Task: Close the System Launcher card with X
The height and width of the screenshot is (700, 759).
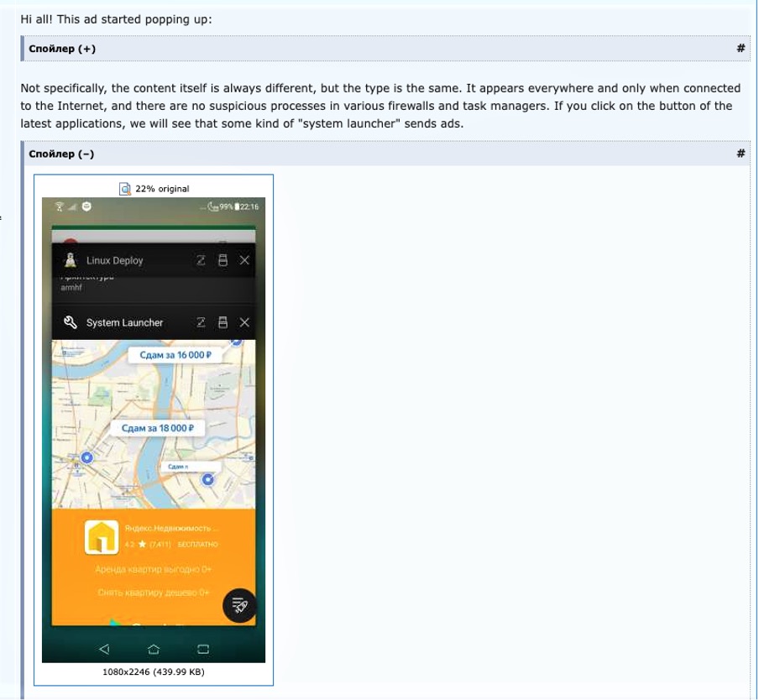Action: [x=244, y=322]
